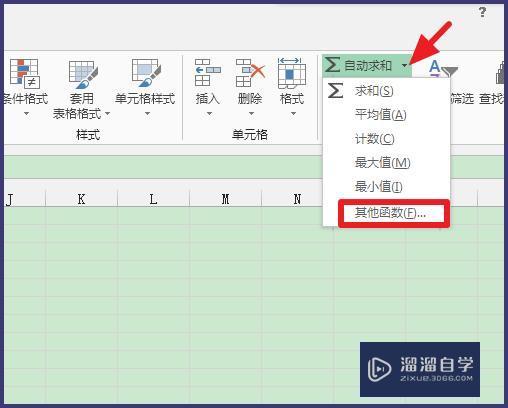Choose 求和(S) from the menu
This screenshot has width=508, height=408.
(x=387, y=91)
